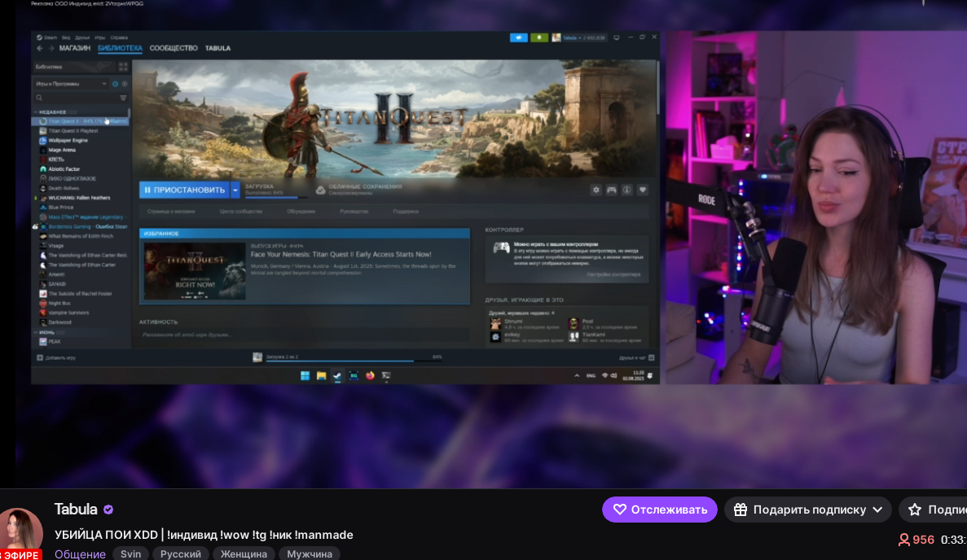This screenshot has height=560, width=967.
Task: Open Настройки контроллера link
Action: [613, 274]
